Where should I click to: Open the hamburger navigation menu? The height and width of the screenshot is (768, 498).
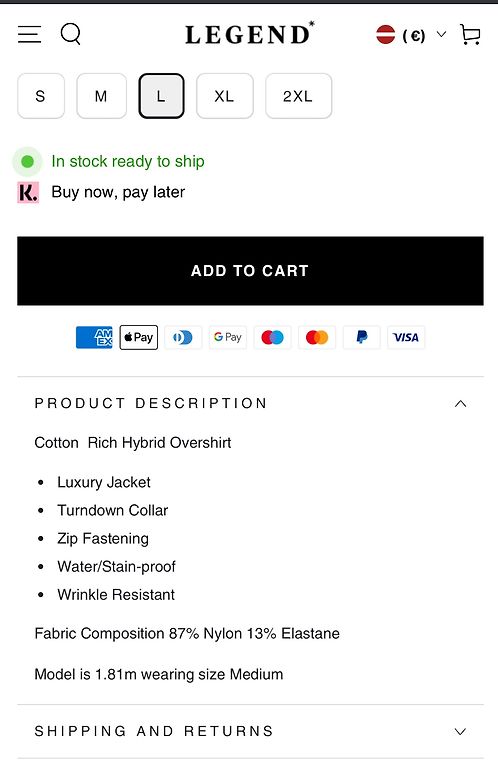click(x=29, y=34)
